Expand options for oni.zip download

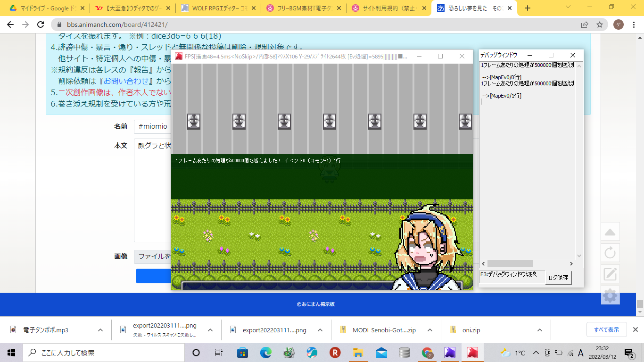[x=540, y=330]
